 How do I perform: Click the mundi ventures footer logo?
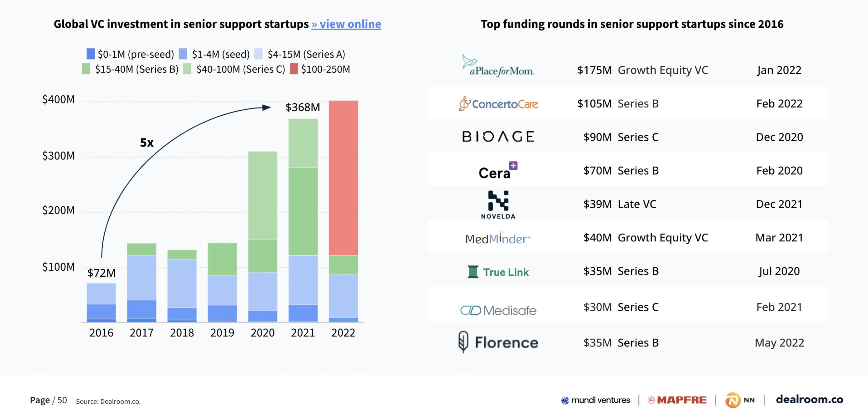tap(595, 400)
